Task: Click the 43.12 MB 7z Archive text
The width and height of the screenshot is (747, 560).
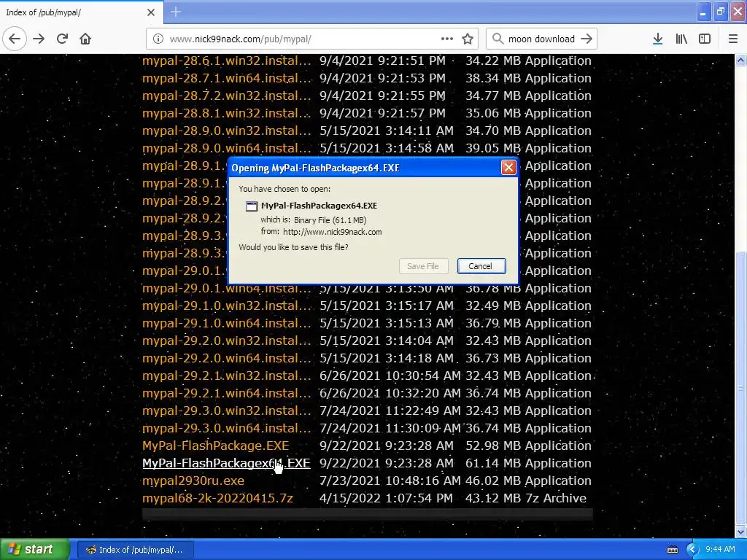Action: [x=526, y=499]
